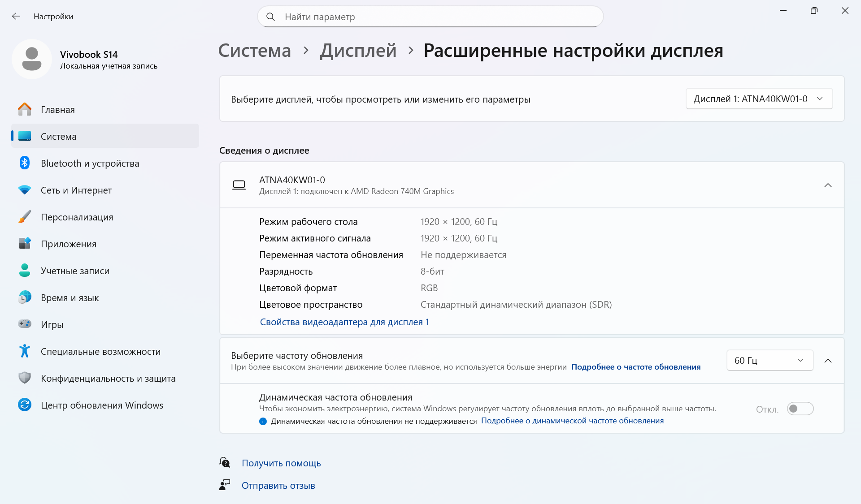The height and width of the screenshot is (504, 861).
Task: Click the Главная home icon
Action: coord(25,109)
